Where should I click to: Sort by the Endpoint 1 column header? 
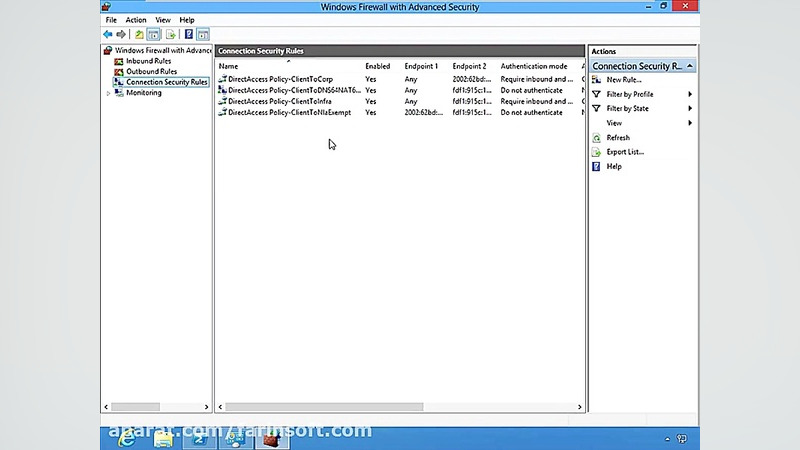click(421, 66)
